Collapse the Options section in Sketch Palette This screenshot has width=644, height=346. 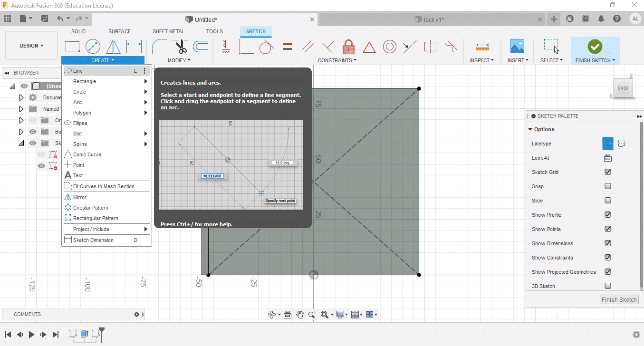tap(530, 129)
